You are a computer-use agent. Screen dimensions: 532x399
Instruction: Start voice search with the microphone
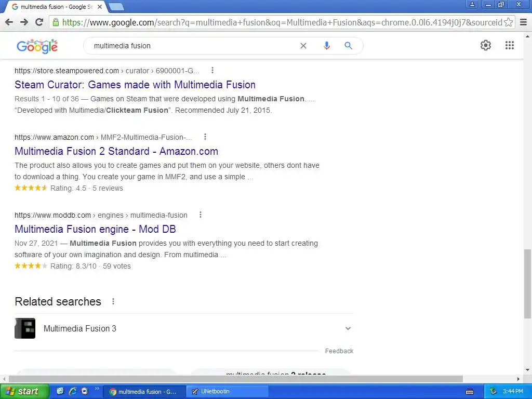click(326, 46)
